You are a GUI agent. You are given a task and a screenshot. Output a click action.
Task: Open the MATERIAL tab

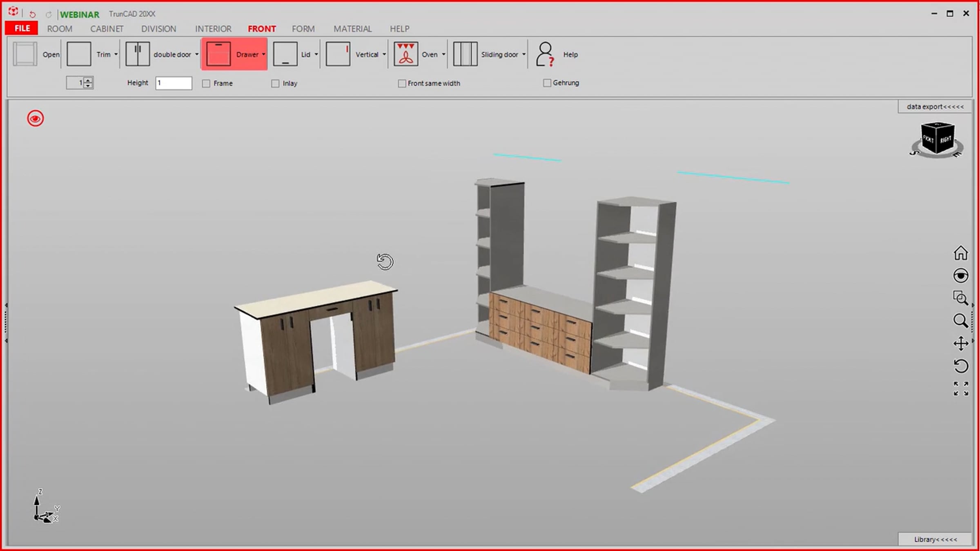[x=352, y=29]
